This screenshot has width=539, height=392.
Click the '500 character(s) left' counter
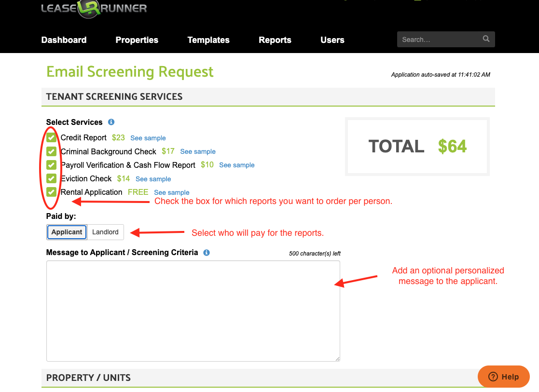tap(315, 254)
